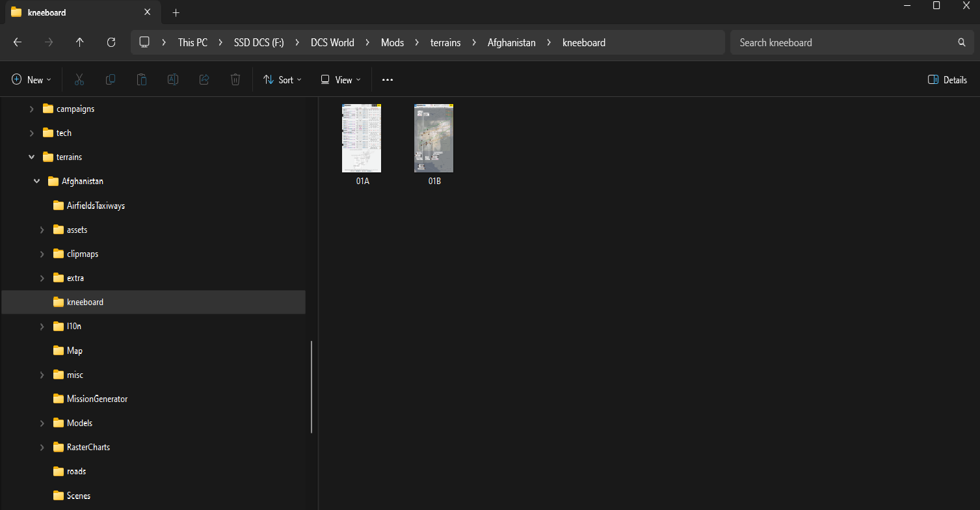Select Mods breadcrumb in address bar
Viewport: 980px width, 510px height.
[392, 42]
